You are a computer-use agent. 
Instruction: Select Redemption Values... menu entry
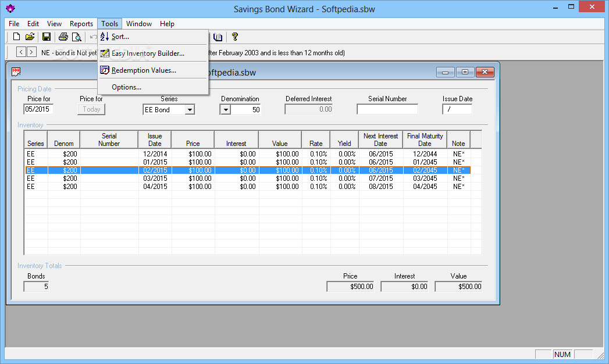(153, 70)
